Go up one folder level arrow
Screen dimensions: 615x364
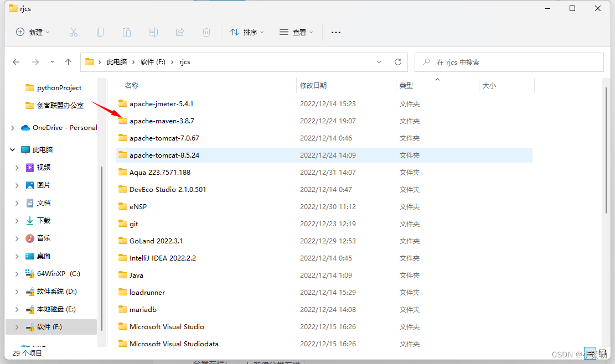point(68,62)
